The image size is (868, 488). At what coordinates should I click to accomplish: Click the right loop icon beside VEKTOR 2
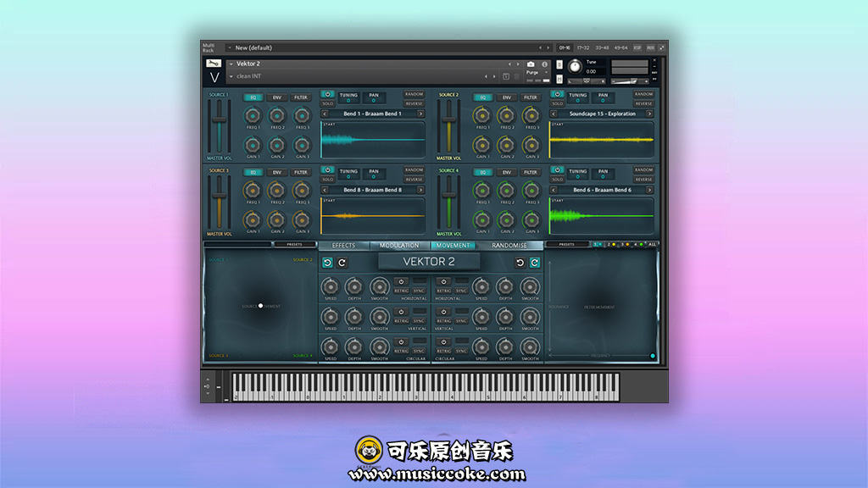[535, 263]
